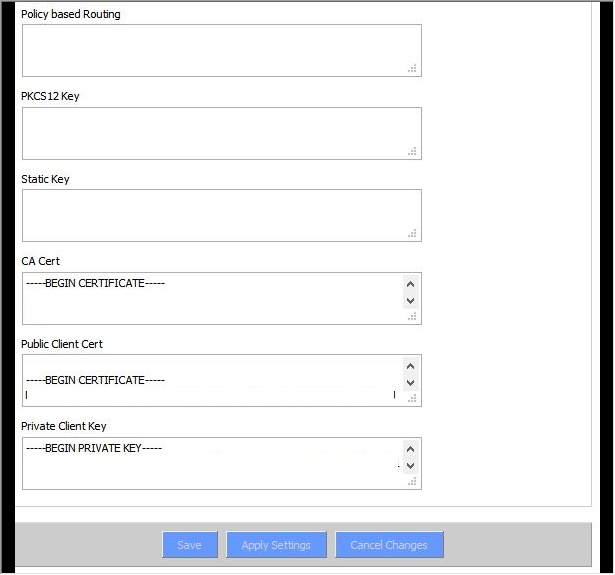The height and width of the screenshot is (575, 615).
Task: Click the CA Cert scroll down arrow
Action: pyautogui.click(x=411, y=301)
